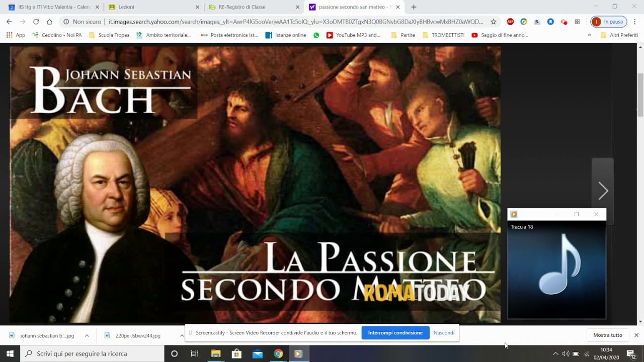
Task: Open Microsoft Store from the taskbar
Action: pos(236,353)
